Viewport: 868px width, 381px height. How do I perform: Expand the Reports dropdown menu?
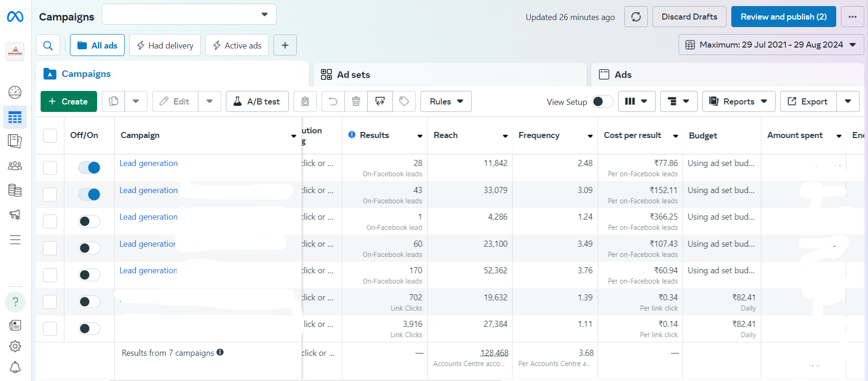click(738, 101)
